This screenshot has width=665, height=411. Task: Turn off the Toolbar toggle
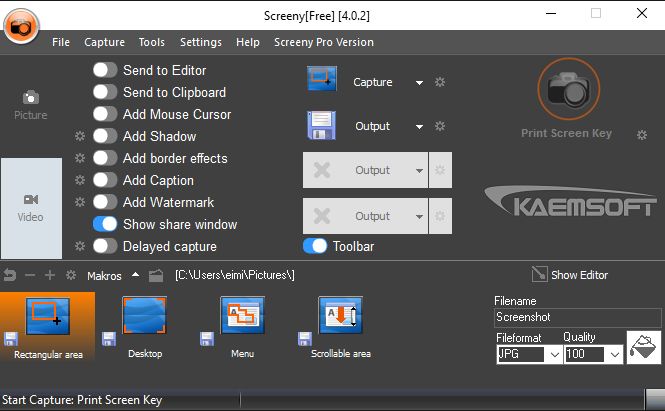pos(315,246)
